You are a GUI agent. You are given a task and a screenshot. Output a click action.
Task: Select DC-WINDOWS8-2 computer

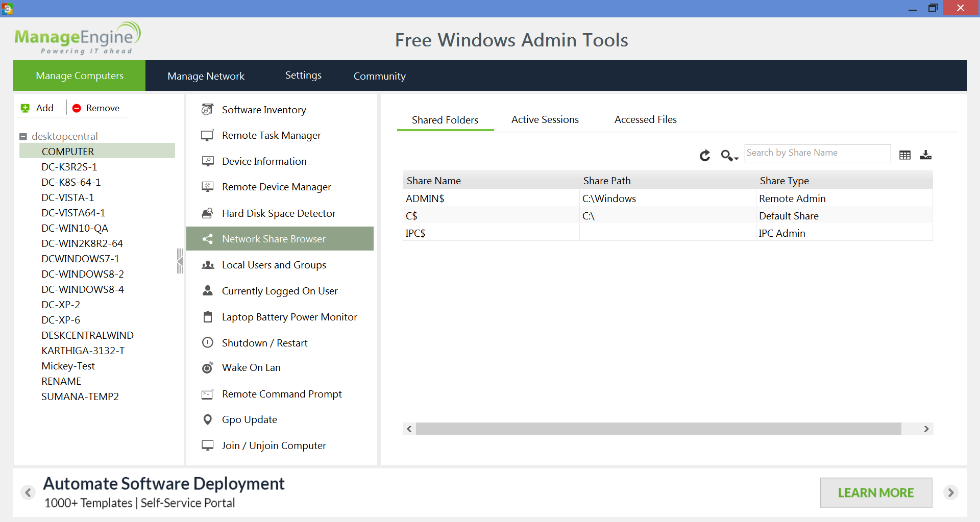(x=82, y=274)
